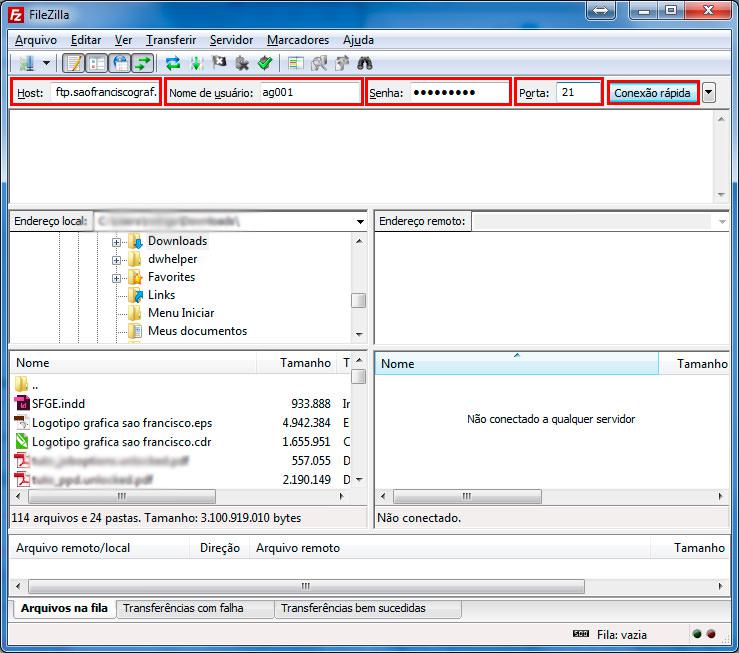Sort local files by Tamanho column
Viewport: 739px width, 653px height.
click(297, 363)
